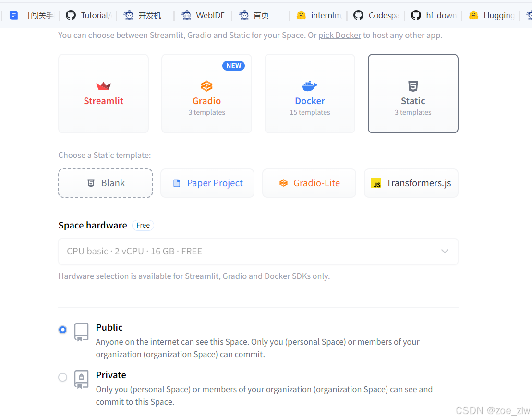The height and width of the screenshot is (420, 532).
Task: Open the 开发机 bookmark
Action: pyautogui.click(x=143, y=15)
